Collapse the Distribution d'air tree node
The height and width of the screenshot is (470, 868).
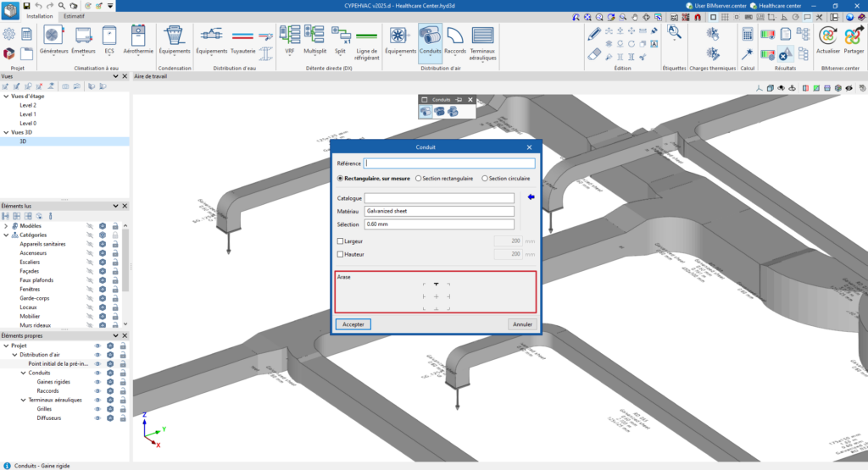tap(14, 355)
